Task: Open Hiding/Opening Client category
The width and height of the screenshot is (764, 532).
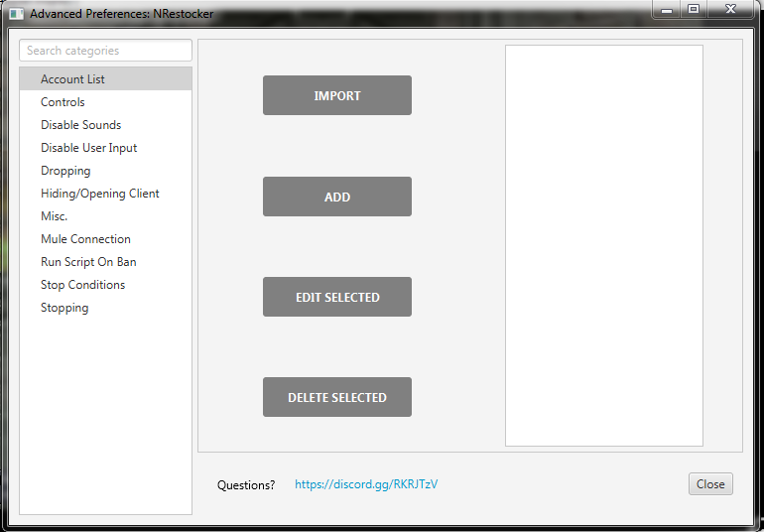Action: click(x=106, y=194)
